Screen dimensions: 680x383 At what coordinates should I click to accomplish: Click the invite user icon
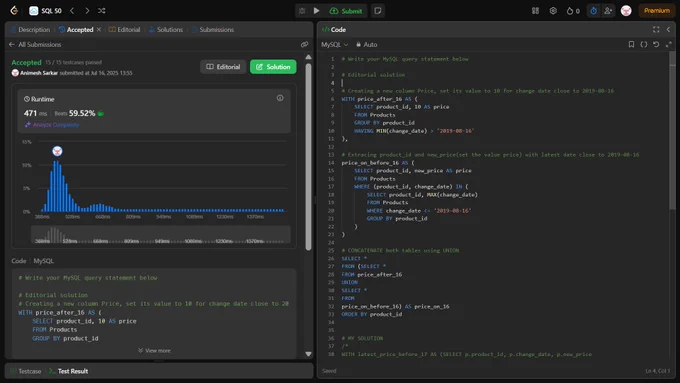[x=608, y=11]
